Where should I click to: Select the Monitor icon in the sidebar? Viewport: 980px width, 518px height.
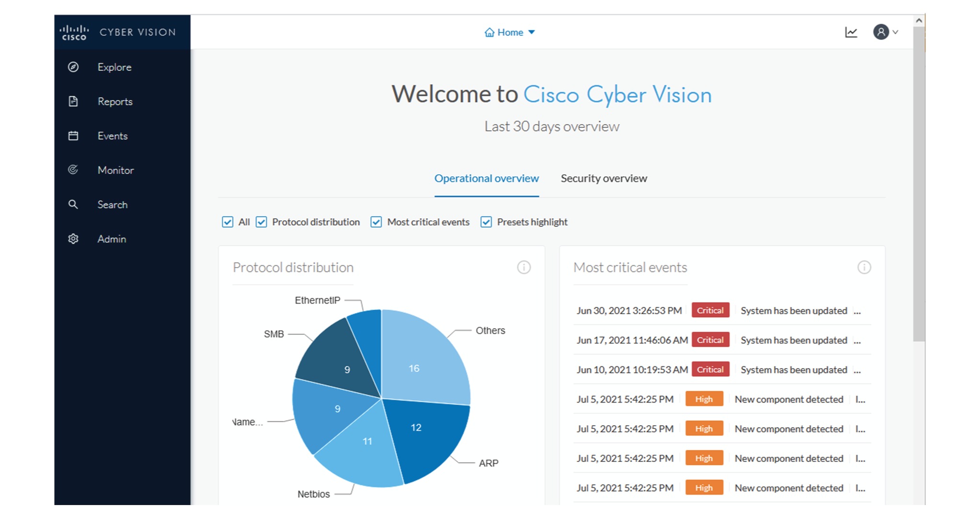[x=73, y=170]
